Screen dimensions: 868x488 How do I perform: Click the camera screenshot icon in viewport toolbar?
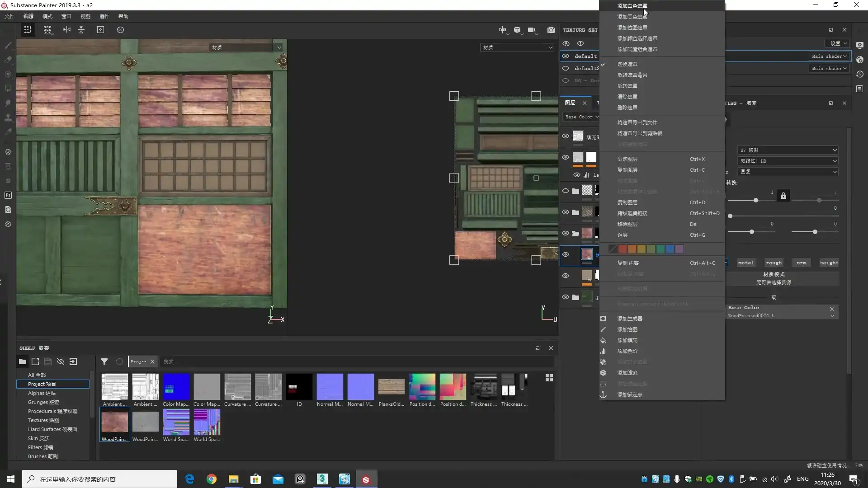click(551, 30)
